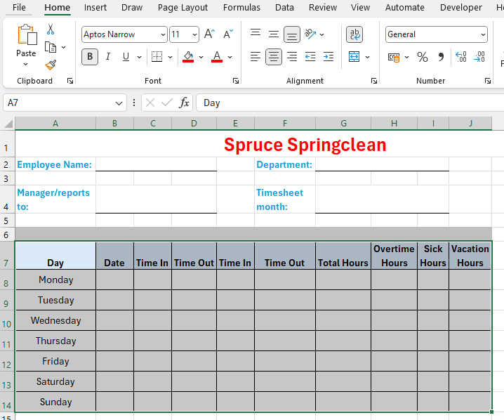Select the Wednesday cell

55,320
